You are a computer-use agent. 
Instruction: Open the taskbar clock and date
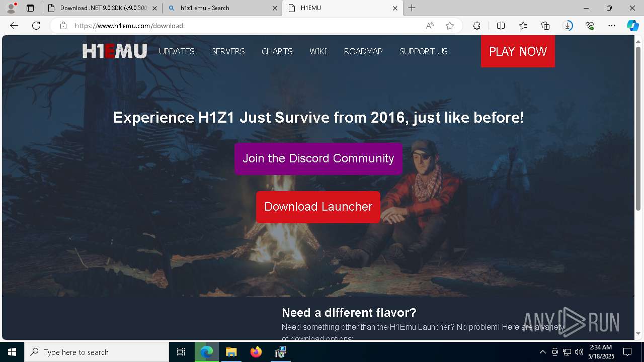pos(601,352)
